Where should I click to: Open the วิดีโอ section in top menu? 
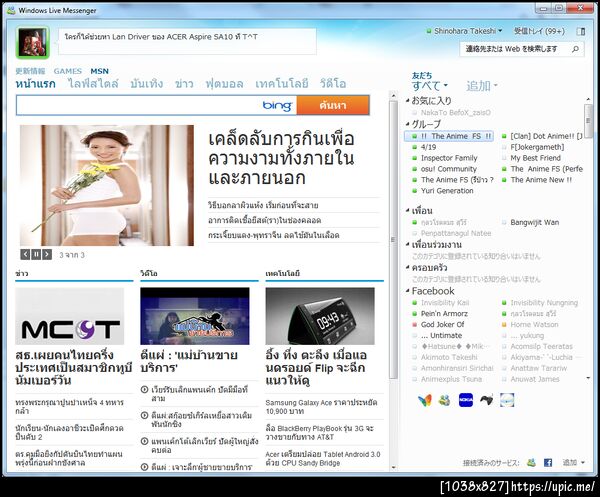(x=333, y=84)
